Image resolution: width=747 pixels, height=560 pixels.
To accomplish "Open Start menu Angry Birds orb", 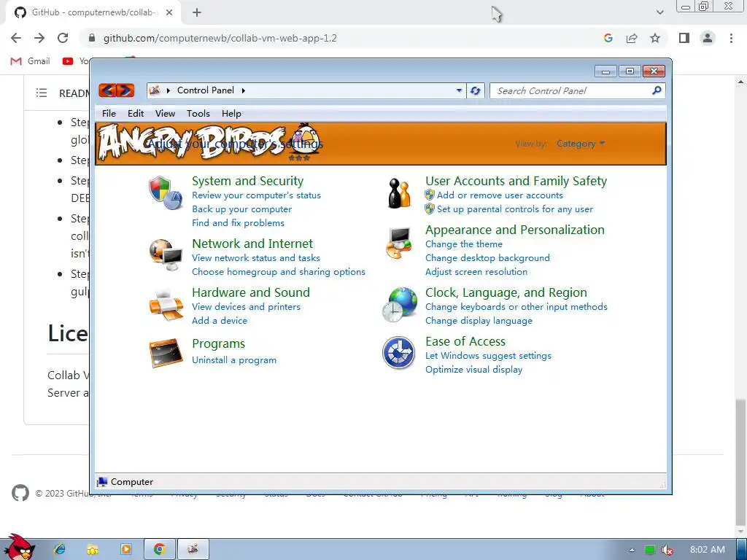I will pyautogui.click(x=18, y=548).
